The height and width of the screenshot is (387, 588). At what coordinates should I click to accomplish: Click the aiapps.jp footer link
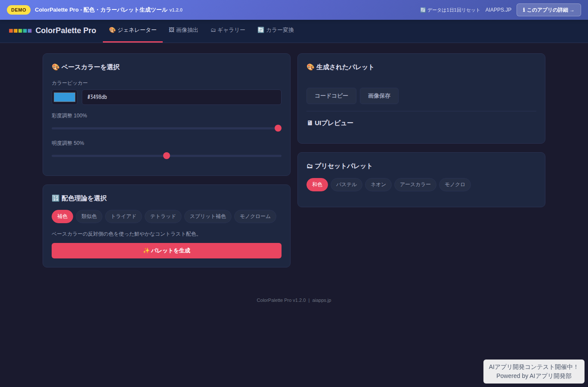(x=322, y=300)
